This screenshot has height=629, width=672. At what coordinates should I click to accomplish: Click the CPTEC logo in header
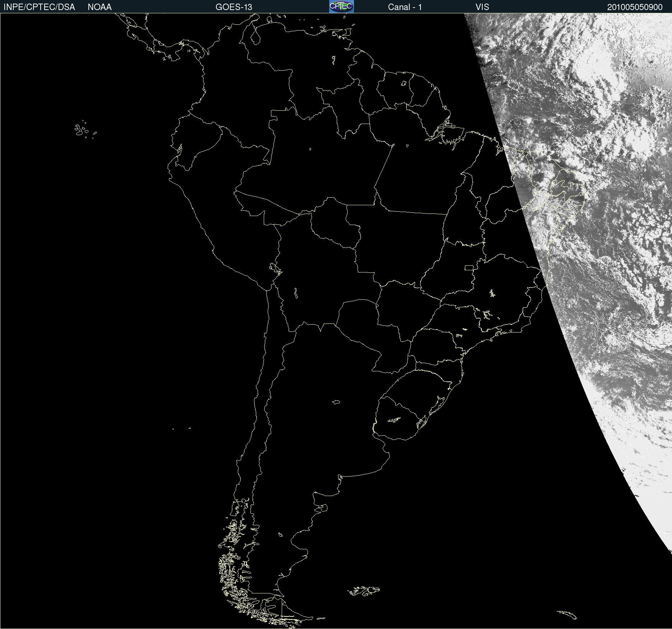pos(341,6)
